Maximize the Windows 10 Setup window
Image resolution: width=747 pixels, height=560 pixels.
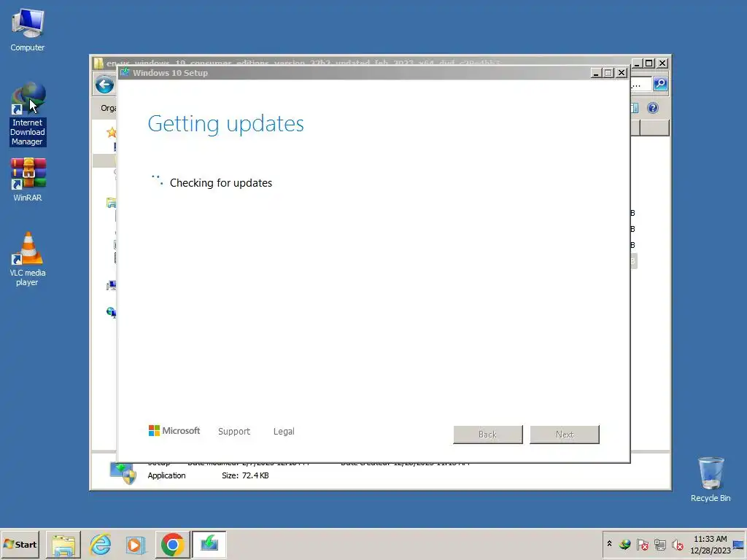point(608,73)
